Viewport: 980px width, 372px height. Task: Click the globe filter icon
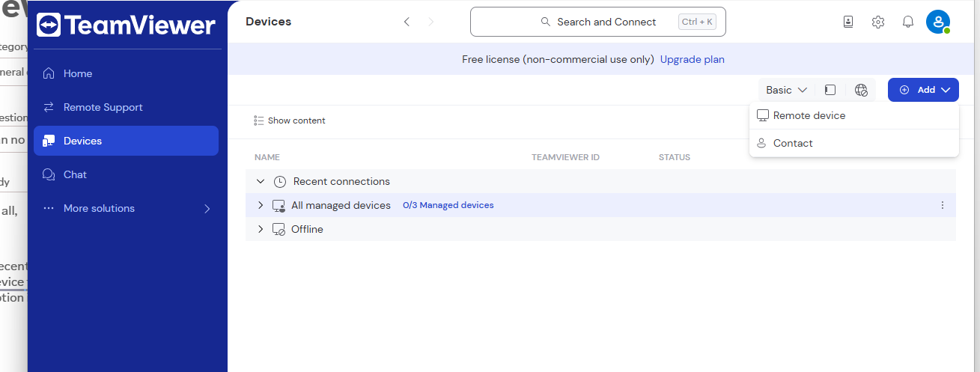pos(861,90)
